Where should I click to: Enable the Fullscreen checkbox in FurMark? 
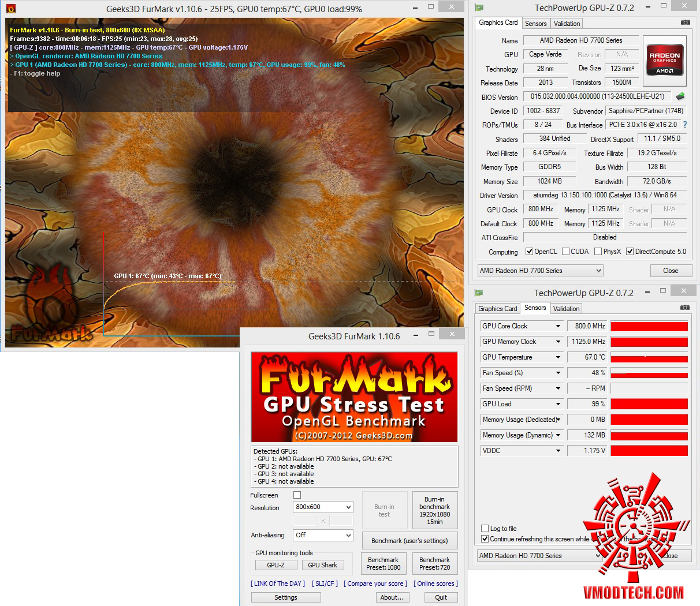[x=297, y=495]
